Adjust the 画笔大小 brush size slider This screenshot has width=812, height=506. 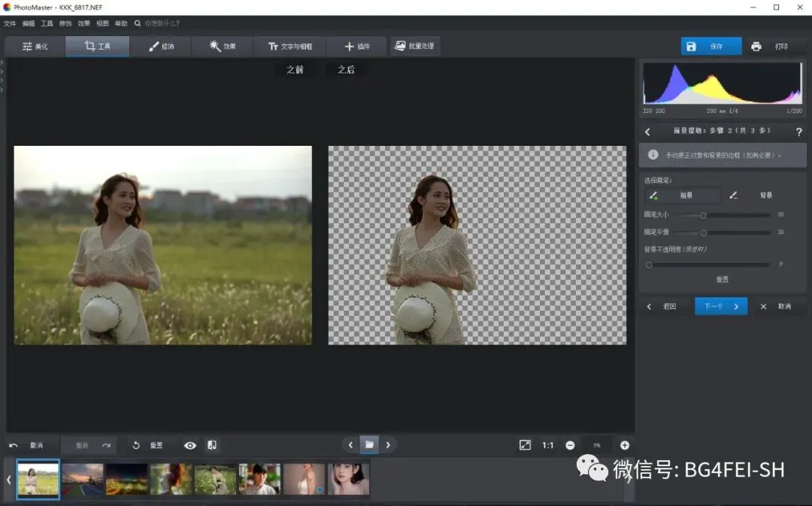click(703, 215)
